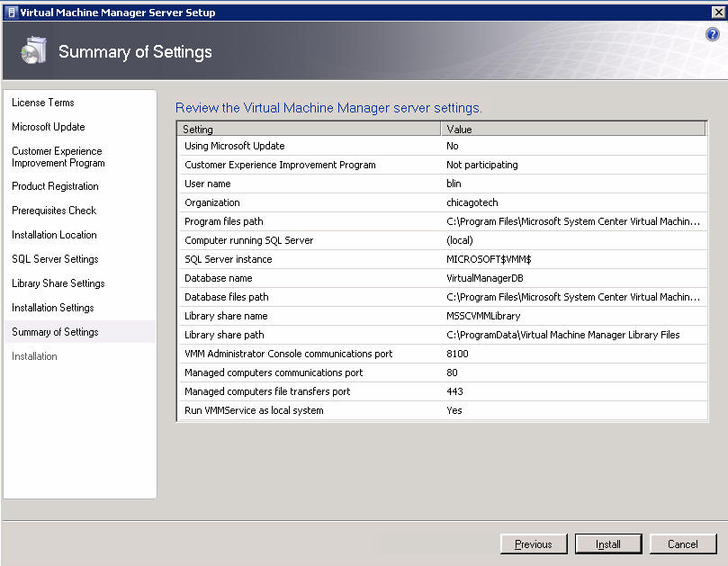Select the Microsoft Update step

pyautogui.click(x=49, y=127)
